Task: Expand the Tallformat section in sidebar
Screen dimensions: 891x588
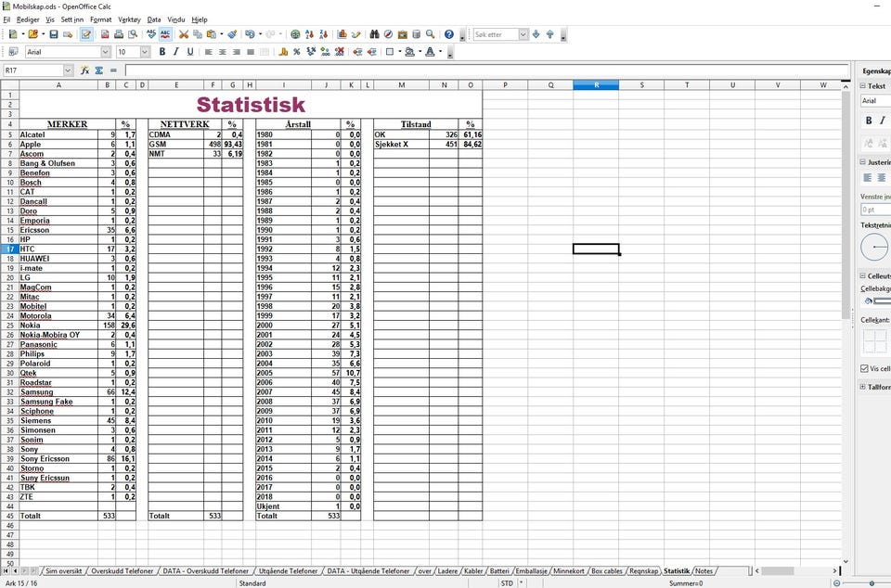Action: (862, 387)
